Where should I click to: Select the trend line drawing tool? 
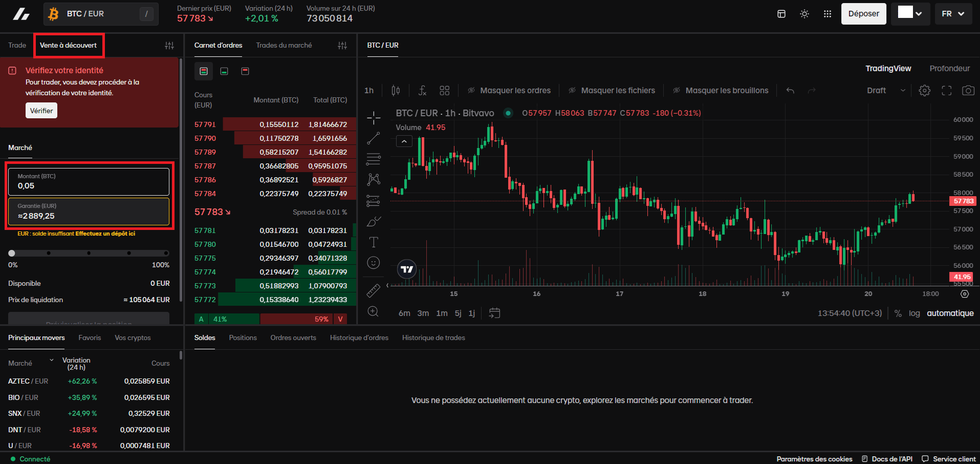[x=374, y=138]
